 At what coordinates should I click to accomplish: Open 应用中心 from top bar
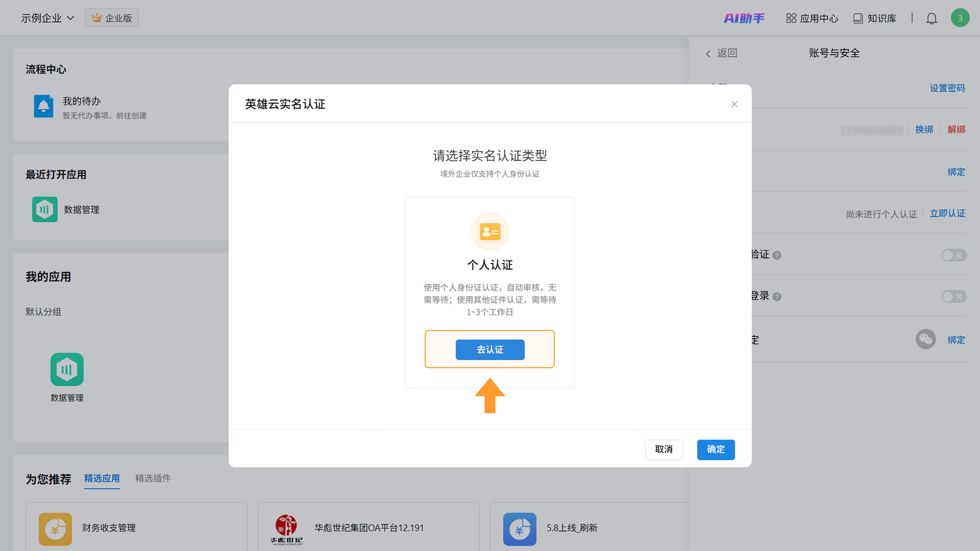coord(812,18)
